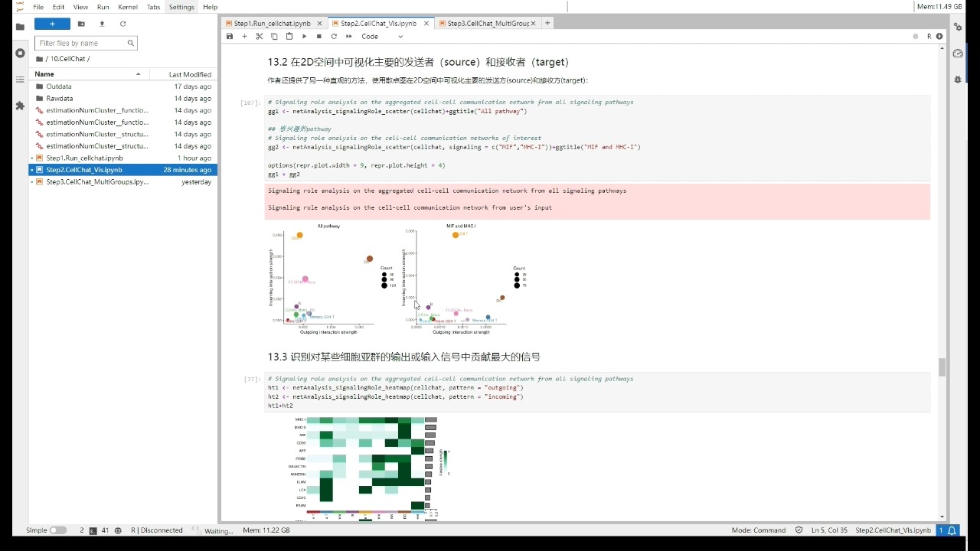Click the blue New Launcher plus button

point(52,24)
